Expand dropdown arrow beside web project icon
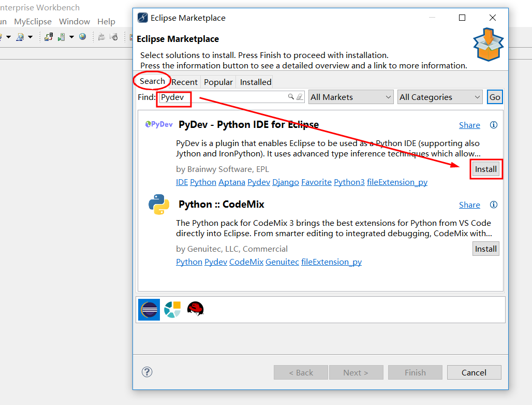 pos(30,37)
